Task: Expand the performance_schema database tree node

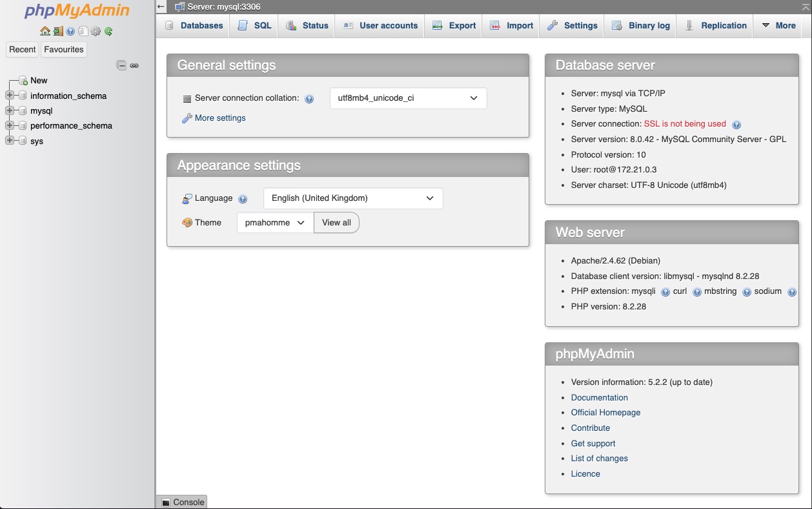Action: (10, 125)
